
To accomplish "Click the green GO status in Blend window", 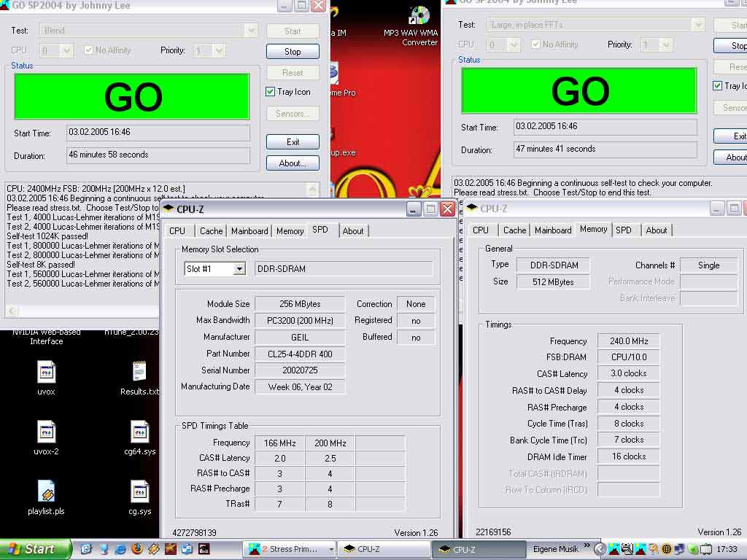I will [x=132, y=97].
